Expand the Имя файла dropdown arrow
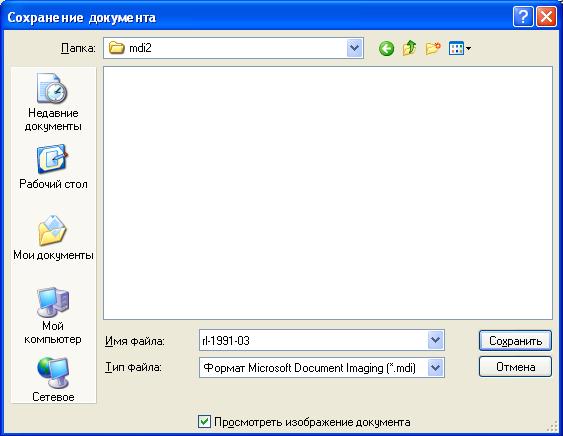The image size is (563, 436). [x=436, y=340]
